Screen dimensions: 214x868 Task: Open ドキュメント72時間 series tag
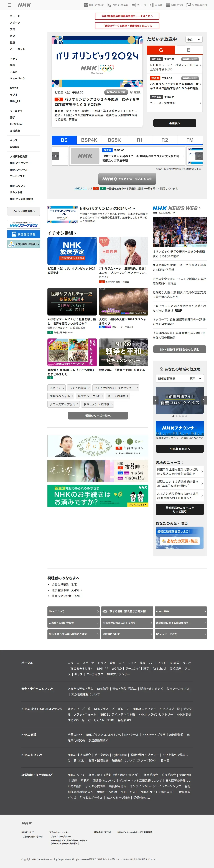pos(98,404)
